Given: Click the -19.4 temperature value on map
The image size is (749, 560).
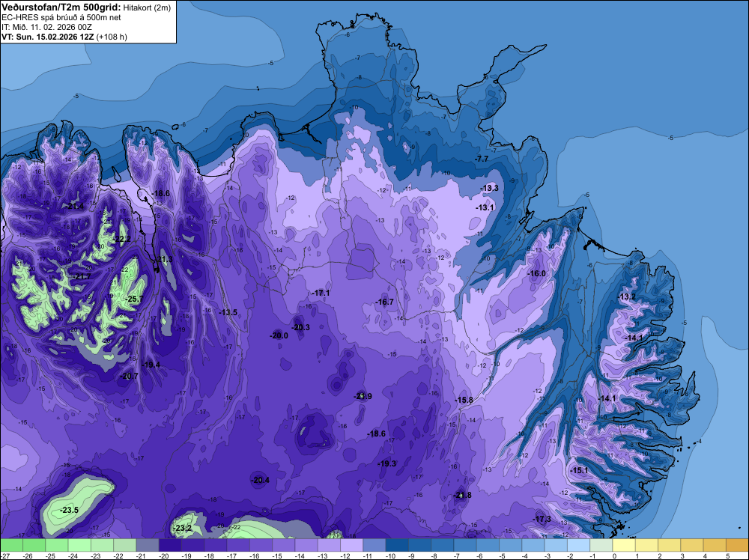Looking at the screenshot, I should tap(151, 365).
